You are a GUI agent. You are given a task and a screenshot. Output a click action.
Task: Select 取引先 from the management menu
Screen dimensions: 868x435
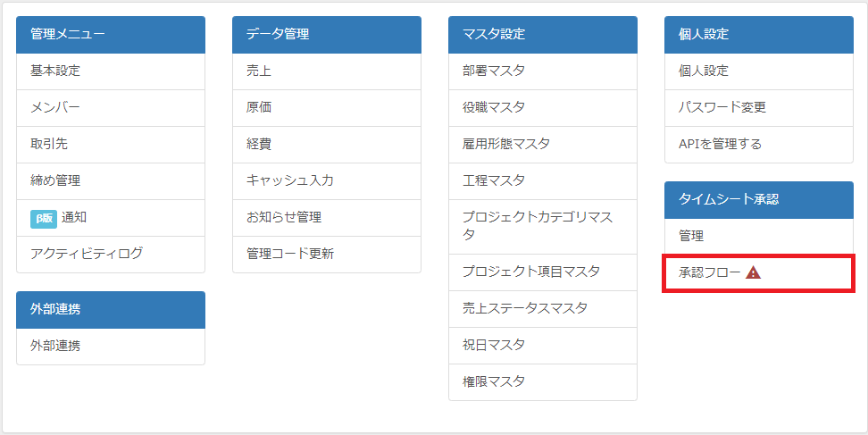pyautogui.click(x=111, y=144)
